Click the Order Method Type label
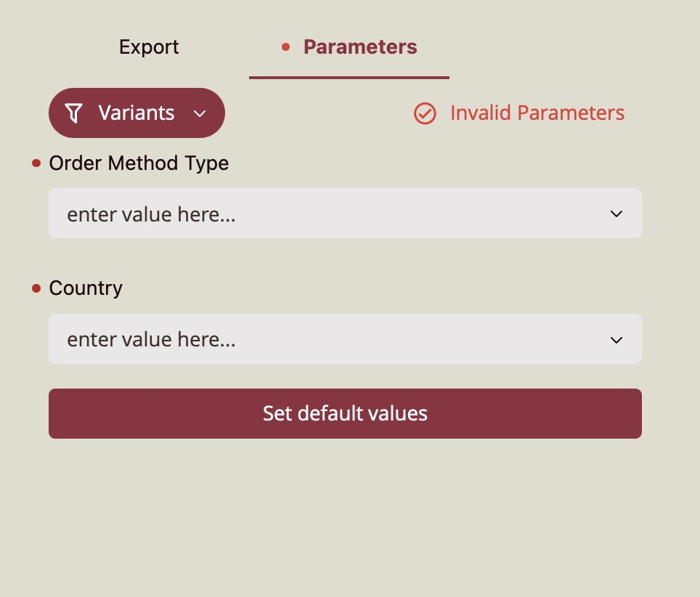Image resolution: width=700 pixels, height=597 pixels. (x=139, y=163)
